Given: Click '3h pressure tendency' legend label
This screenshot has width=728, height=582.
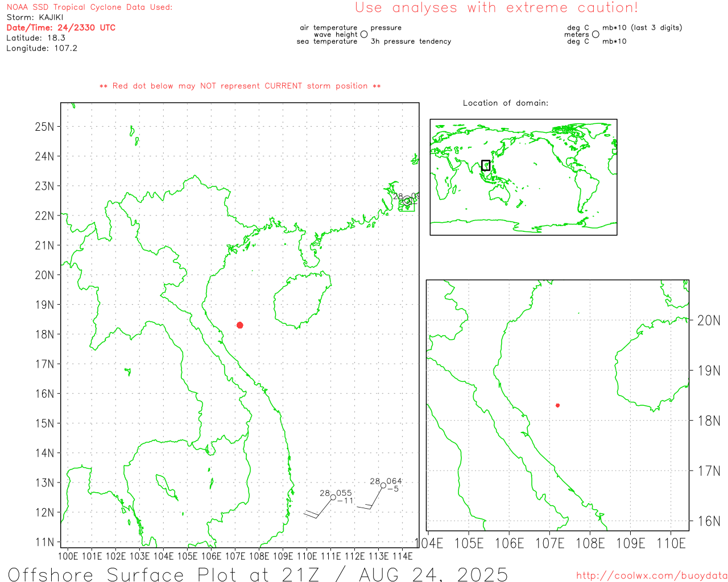Looking at the screenshot, I should pyautogui.click(x=411, y=41).
